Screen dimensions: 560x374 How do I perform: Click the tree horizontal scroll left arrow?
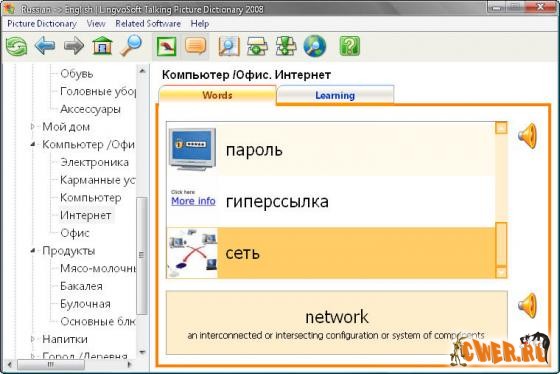coord(10,365)
